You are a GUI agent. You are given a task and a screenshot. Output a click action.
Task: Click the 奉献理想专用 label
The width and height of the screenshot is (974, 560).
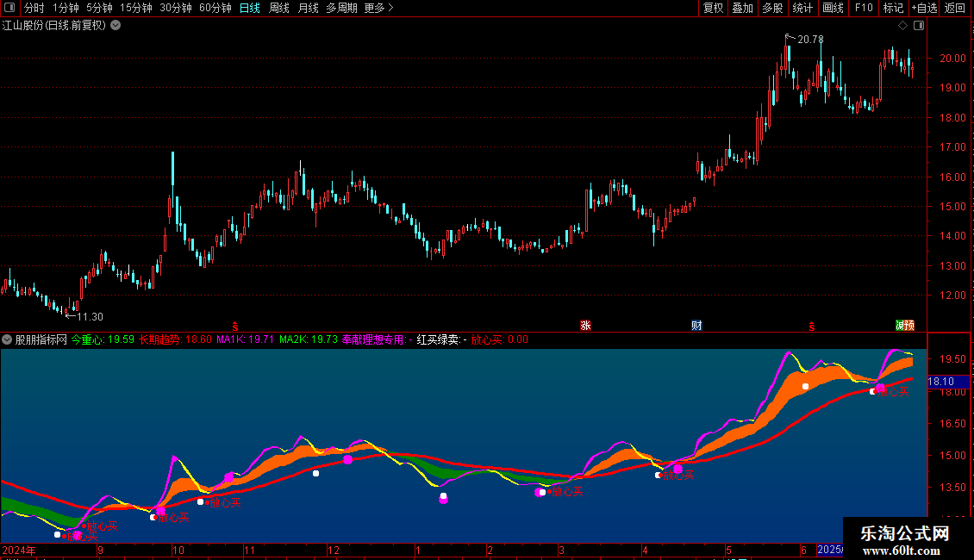(373, 339)
